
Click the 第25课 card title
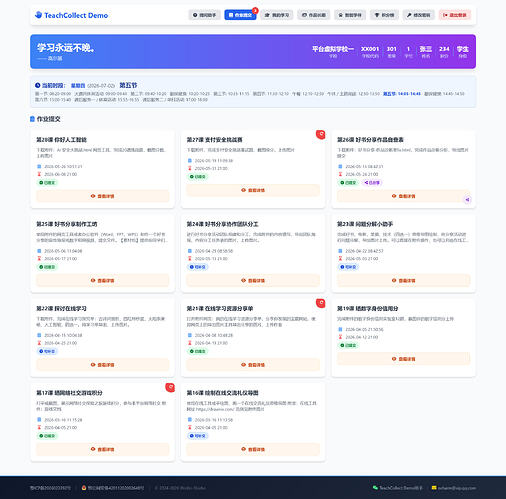click(x=67, y=224)
